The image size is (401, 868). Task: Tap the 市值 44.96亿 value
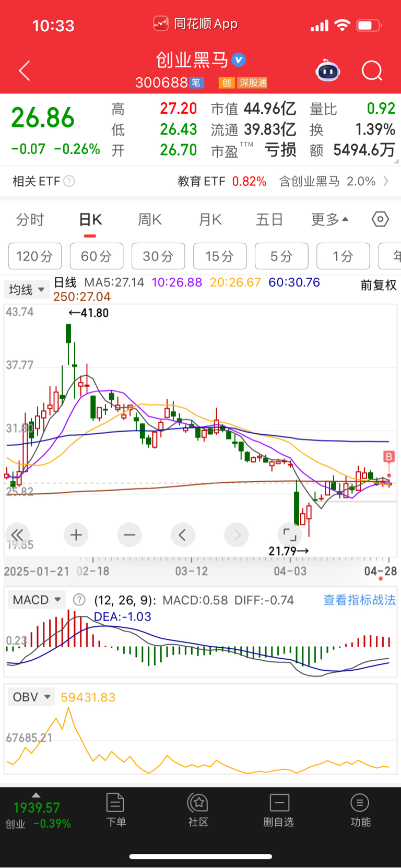point(253,109)
